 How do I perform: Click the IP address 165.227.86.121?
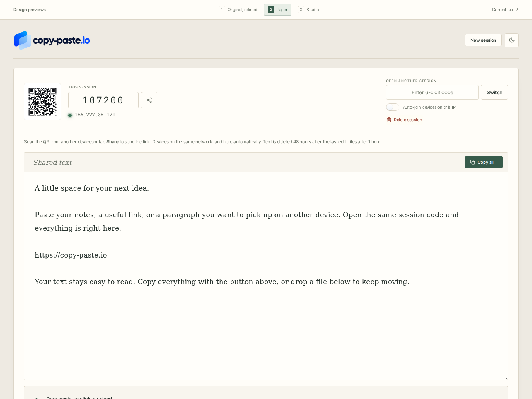[95, 115]
